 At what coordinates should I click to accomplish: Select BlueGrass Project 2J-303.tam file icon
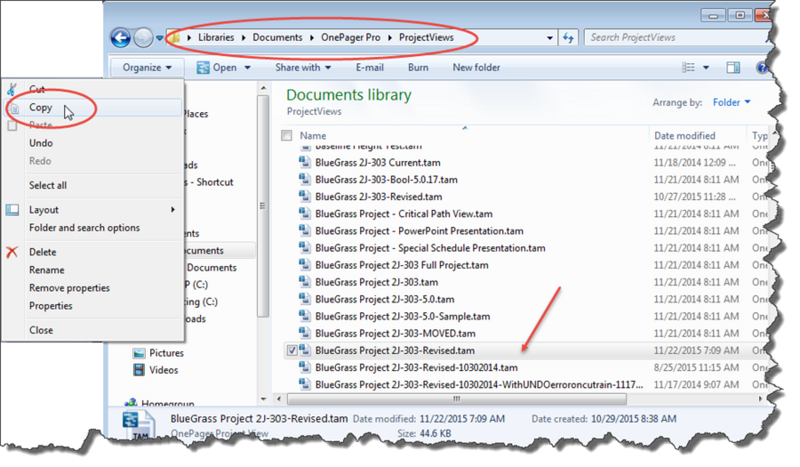305,282
